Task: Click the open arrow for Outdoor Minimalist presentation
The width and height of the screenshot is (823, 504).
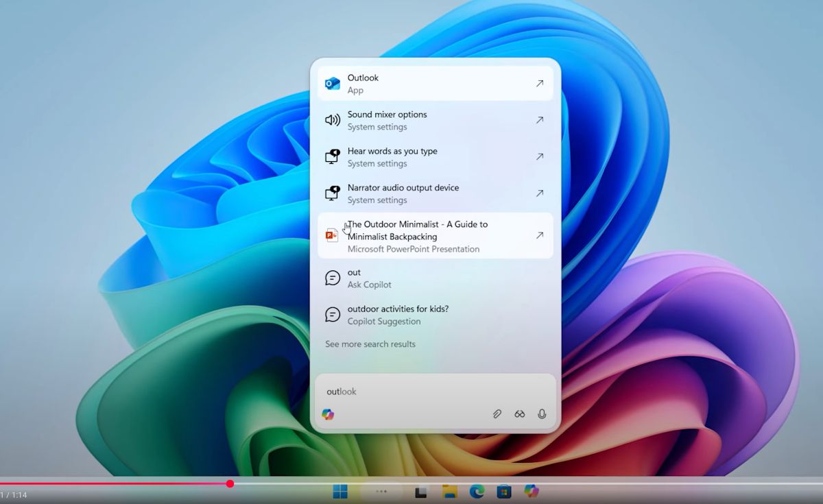Action: pyautogui.click(x=540, y=235)
